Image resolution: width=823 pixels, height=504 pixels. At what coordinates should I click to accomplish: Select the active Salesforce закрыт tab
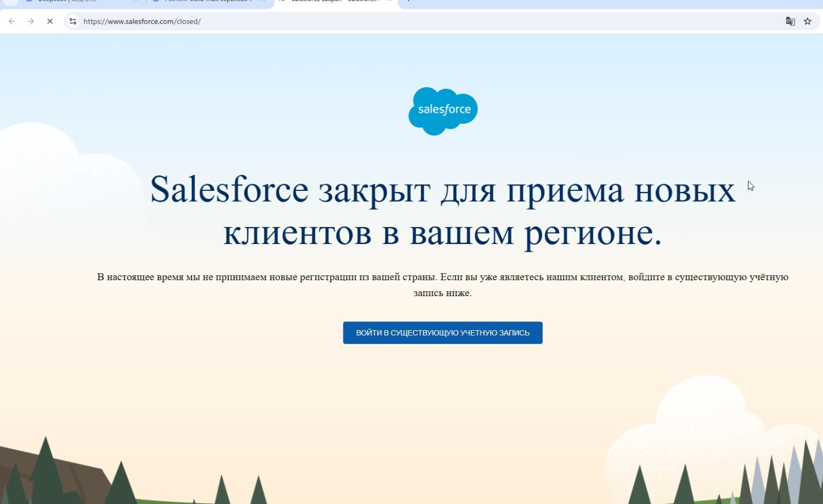click(x=329, y=2)
